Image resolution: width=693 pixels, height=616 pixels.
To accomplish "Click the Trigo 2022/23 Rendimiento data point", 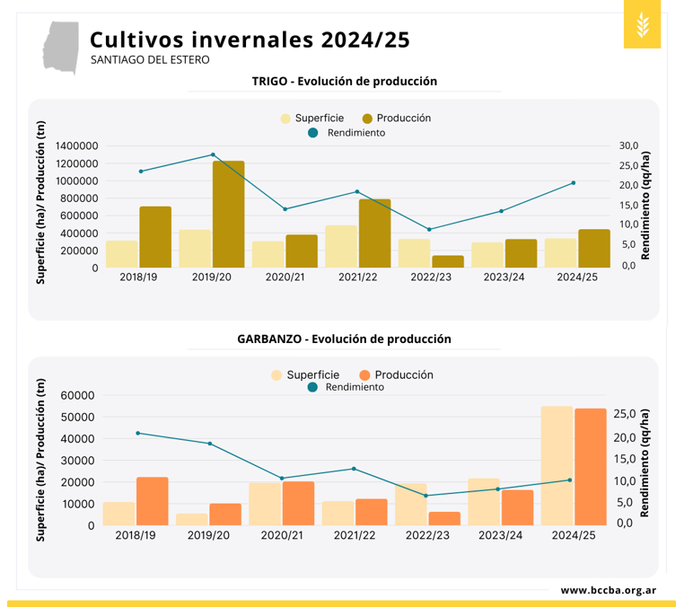I will [430, 230].
